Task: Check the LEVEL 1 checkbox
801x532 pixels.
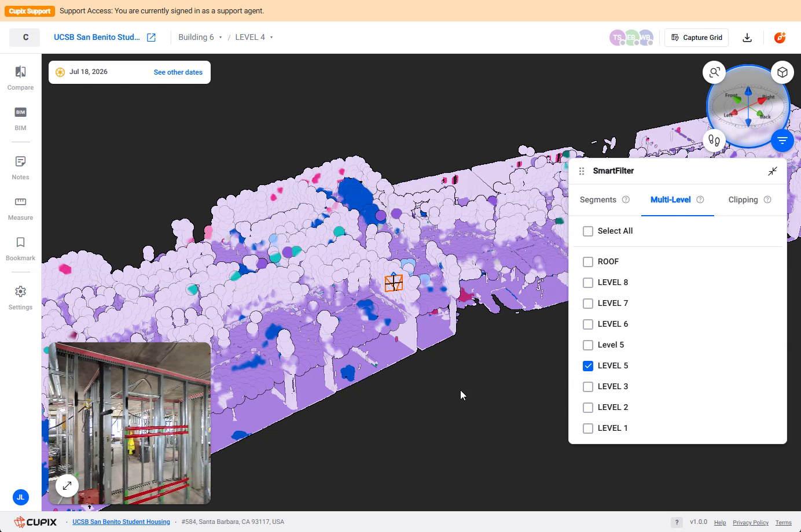Action: (x=588, y=428)
